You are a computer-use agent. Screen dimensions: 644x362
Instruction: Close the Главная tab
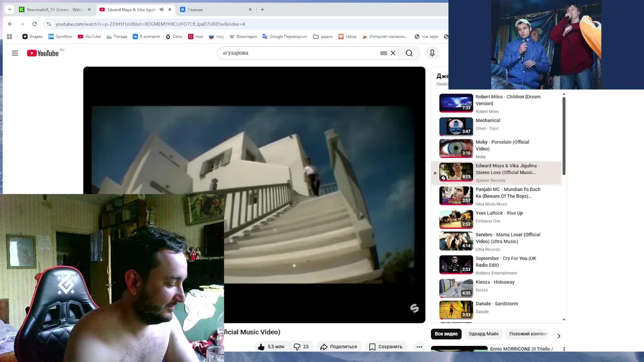pos(250,10)
